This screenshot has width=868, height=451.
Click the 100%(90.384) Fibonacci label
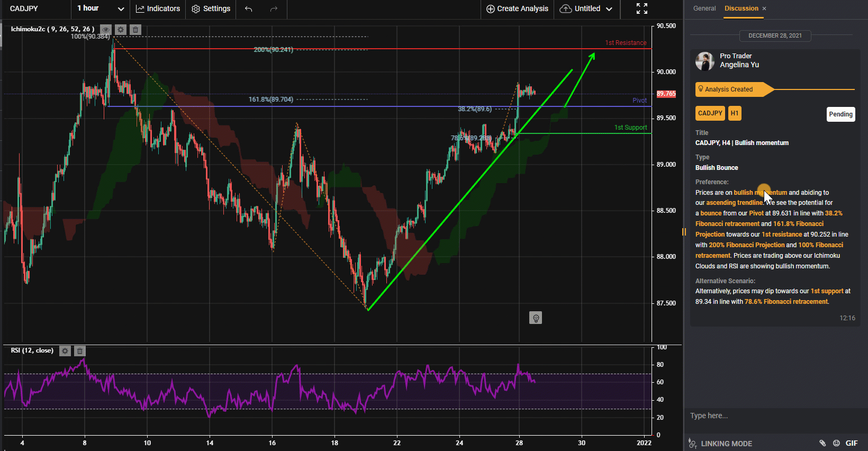tap(91, 37)
